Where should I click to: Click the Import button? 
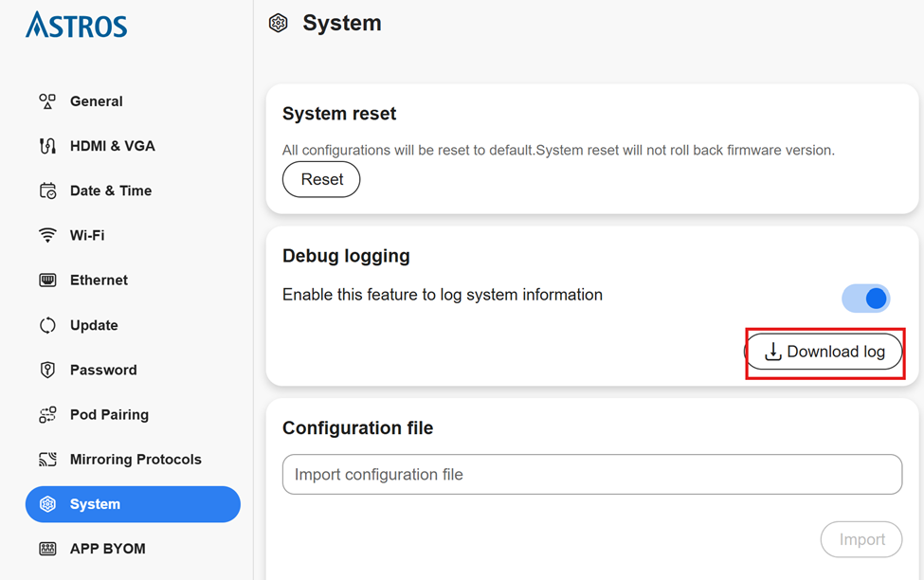tap(861, 539)
